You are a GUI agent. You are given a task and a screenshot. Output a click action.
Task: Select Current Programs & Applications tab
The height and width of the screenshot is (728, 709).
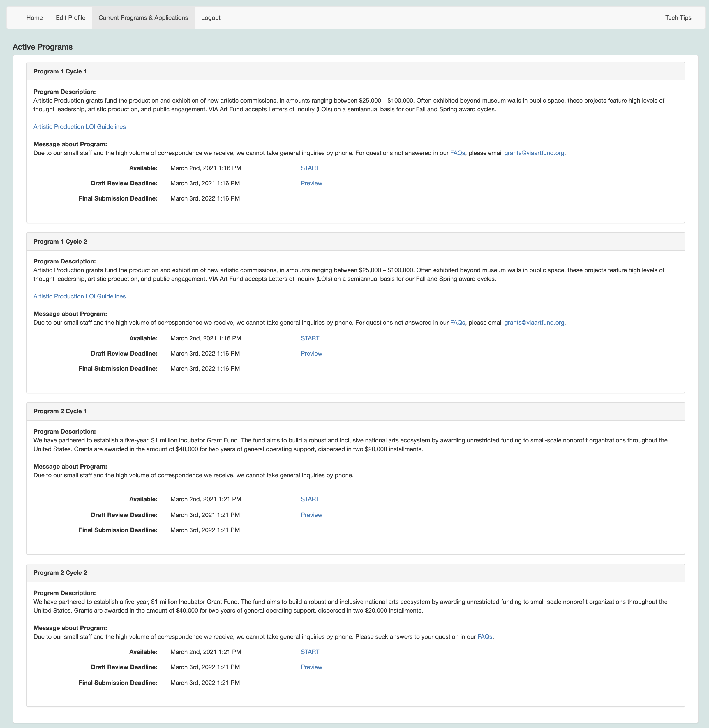tap(143, 18)
